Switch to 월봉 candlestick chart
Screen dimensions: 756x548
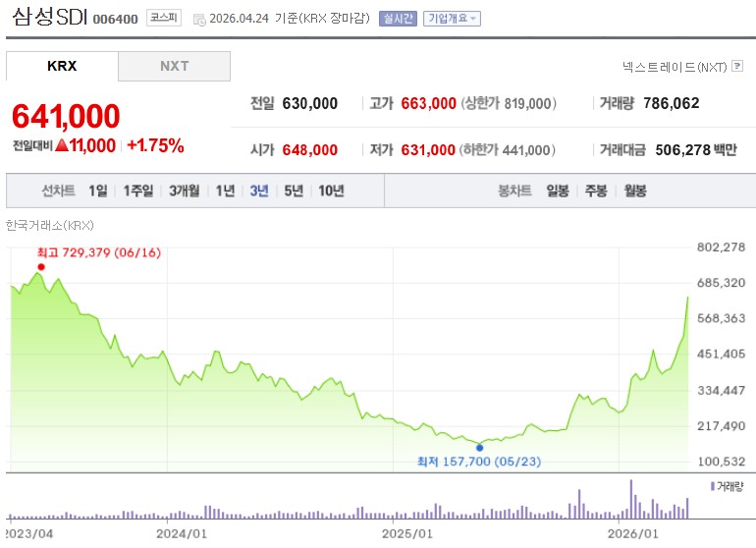coord(635,191)
